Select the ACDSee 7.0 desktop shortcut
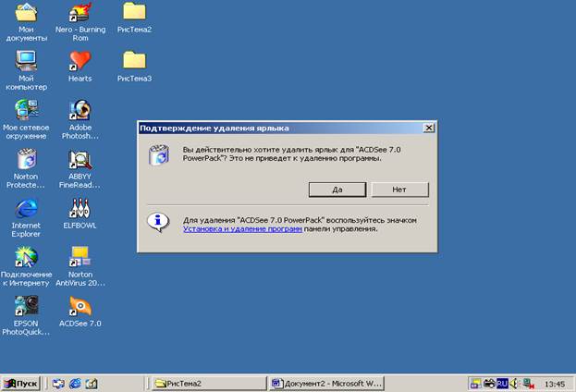The height and width of the screenshot is (392, 576). click(x=80, y=312)
